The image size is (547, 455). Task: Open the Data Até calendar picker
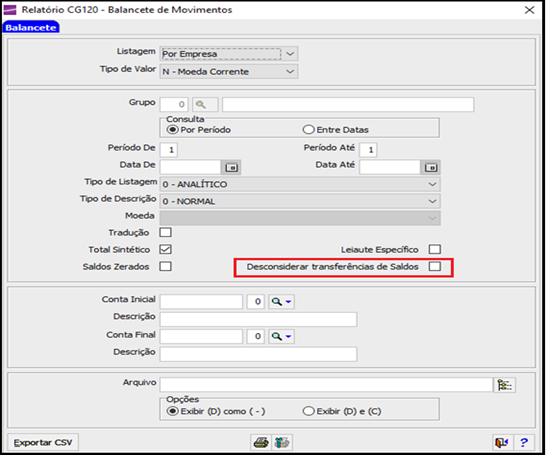point(430,167)
